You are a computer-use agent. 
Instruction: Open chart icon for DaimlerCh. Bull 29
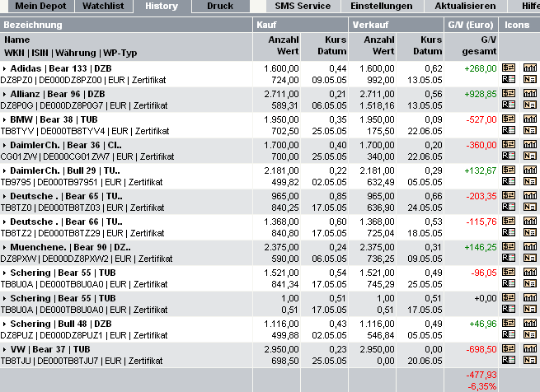tap(529, 170)
